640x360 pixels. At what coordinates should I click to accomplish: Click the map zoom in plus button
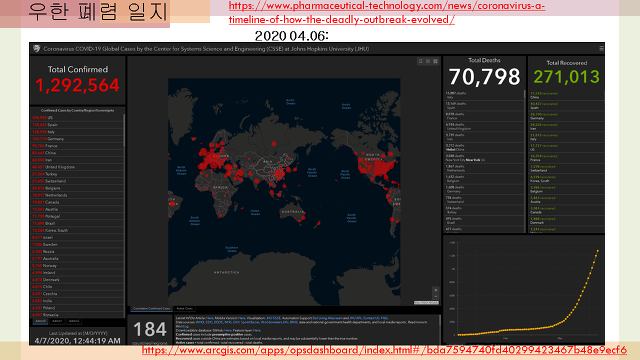(x=436, y=290)
